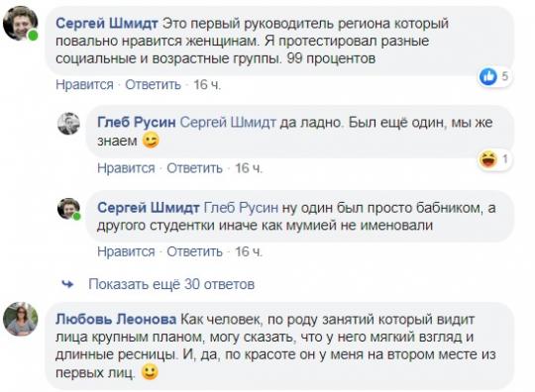Click the '16 ч.' timestamp of the first comment
Viewport: 535px width, 392px height.
[207, 84]
